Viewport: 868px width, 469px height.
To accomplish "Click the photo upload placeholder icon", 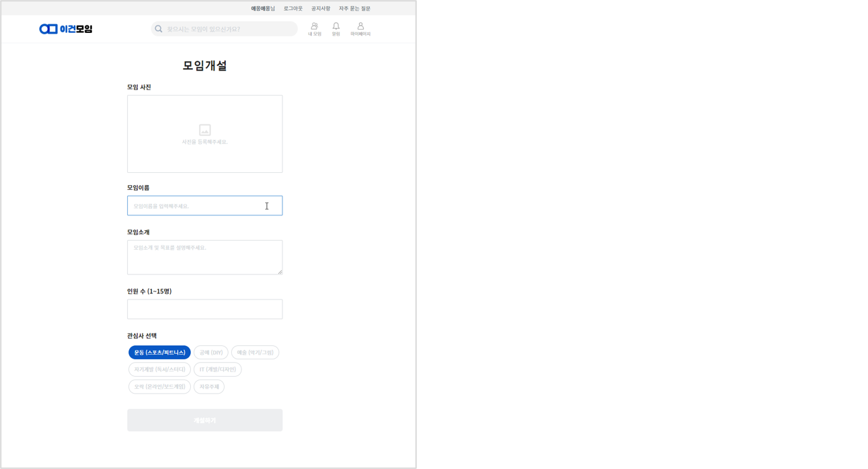I will pyautogui.click(x=204, y=130).
